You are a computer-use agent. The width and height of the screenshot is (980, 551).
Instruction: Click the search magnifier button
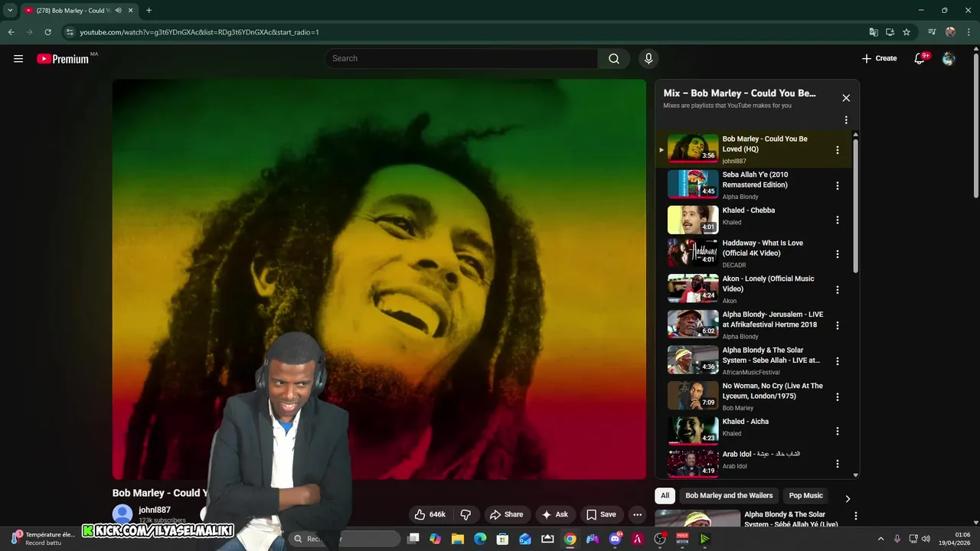tap(614, 59)
